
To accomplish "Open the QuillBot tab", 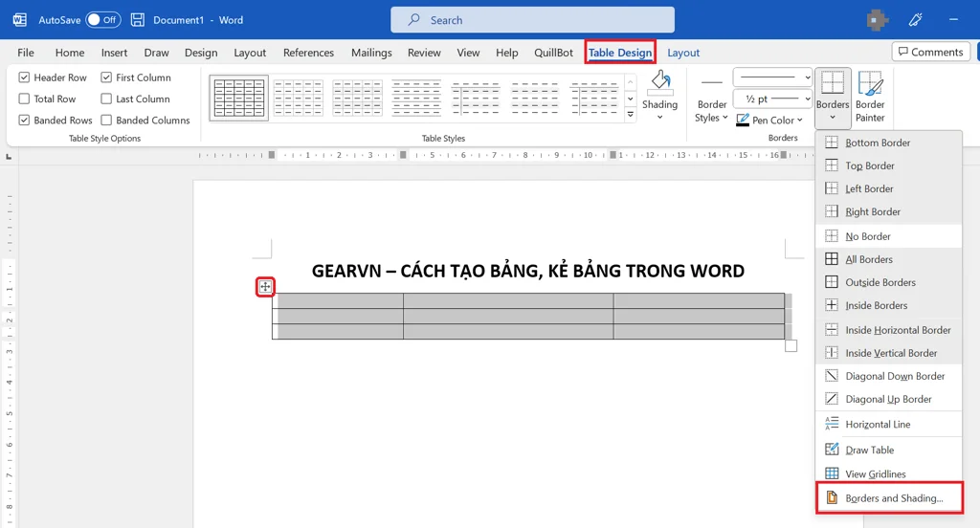I will coord(553,53).
